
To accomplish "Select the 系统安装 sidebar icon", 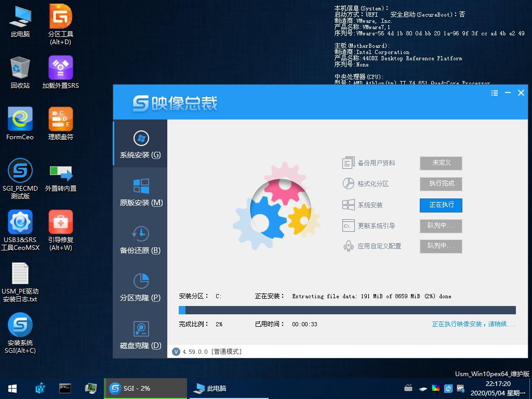I will [x=139, y=143].
